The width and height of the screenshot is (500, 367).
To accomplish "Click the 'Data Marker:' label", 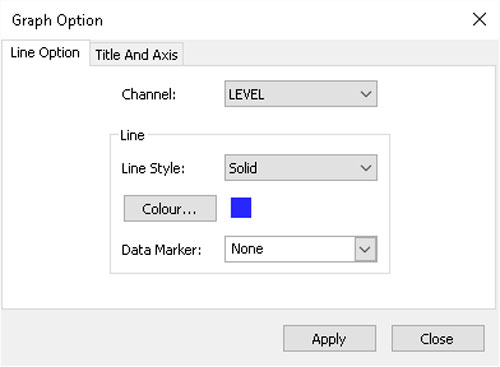I will coord(161,250).
